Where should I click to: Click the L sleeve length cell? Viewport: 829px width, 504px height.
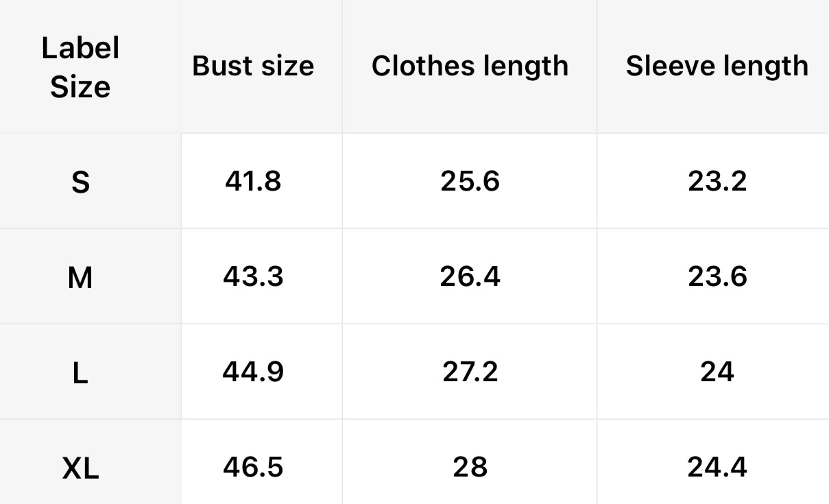point(717,372)
